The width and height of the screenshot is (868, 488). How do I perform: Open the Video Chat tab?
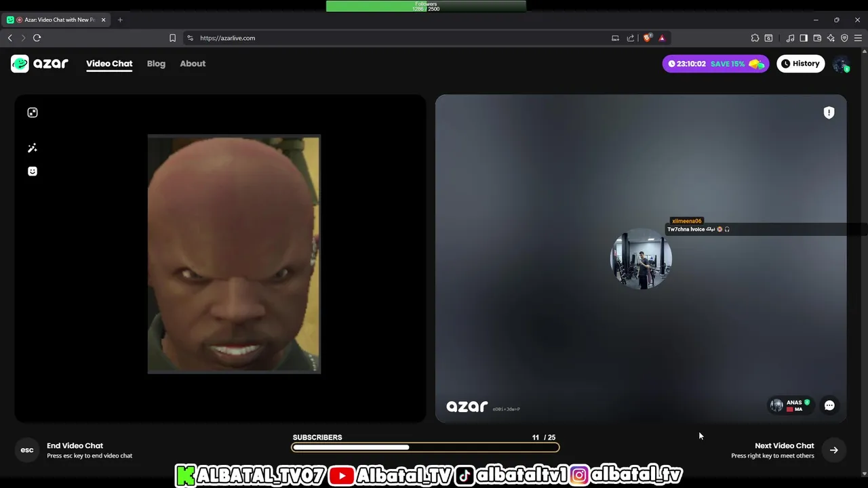click(109, 64)
